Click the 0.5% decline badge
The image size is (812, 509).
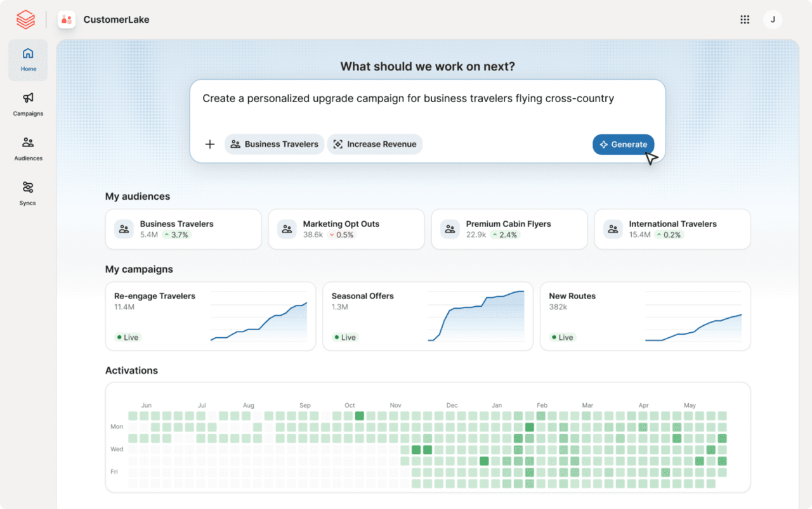click(341, 235)
